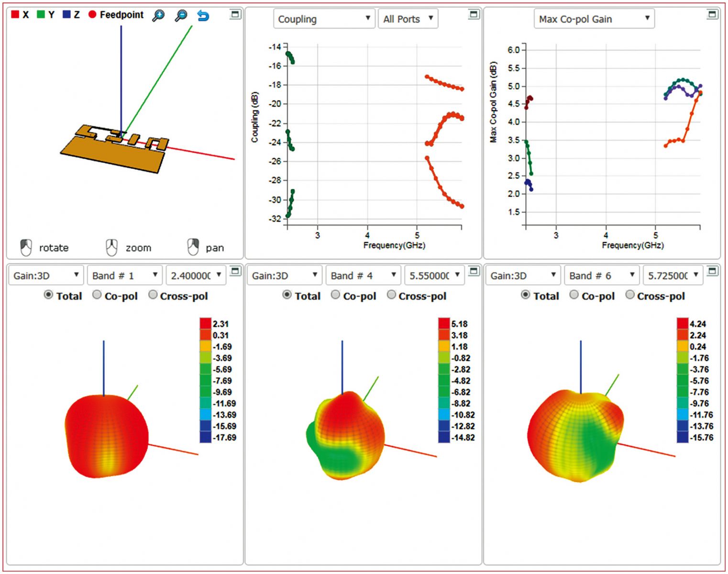Maximize the Coupling plot panel
Image resolution: width=728 pixels, height=574 pixels.
click(474, 14)
